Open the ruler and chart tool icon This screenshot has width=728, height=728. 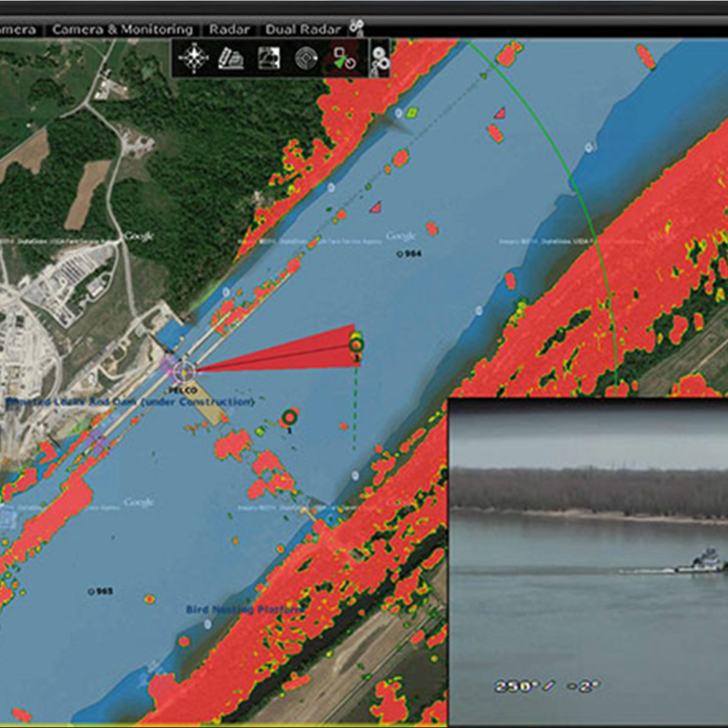[230, 58]
